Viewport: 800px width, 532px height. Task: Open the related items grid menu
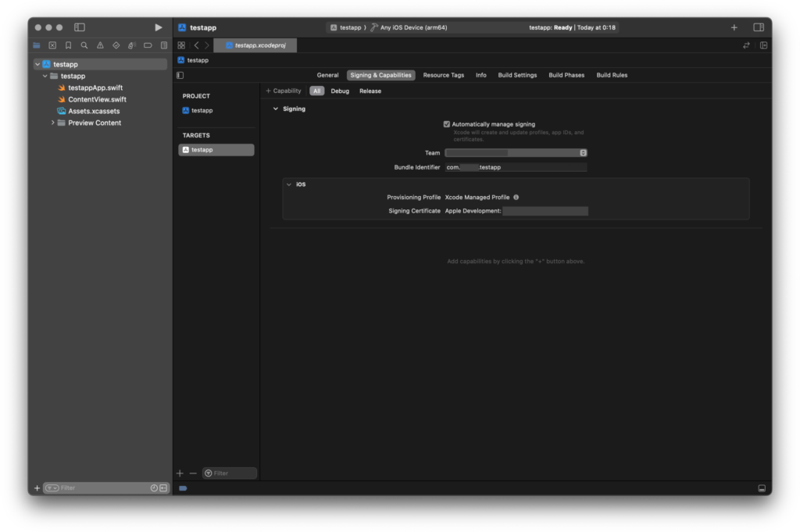coord(181,45)
